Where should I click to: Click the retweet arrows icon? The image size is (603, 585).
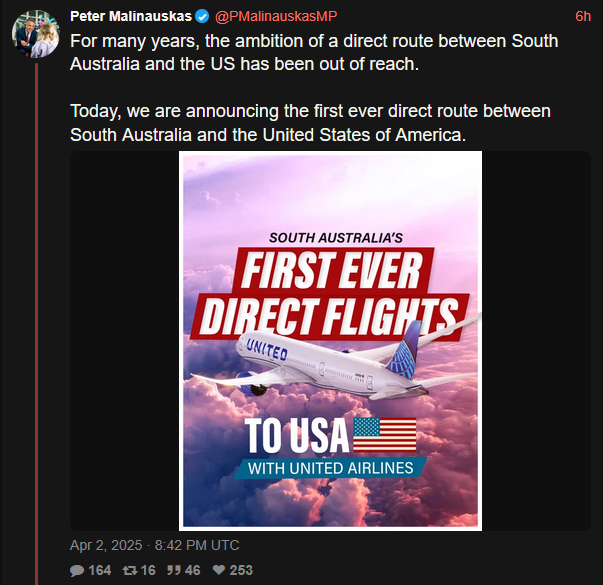[x=130, y=570]
